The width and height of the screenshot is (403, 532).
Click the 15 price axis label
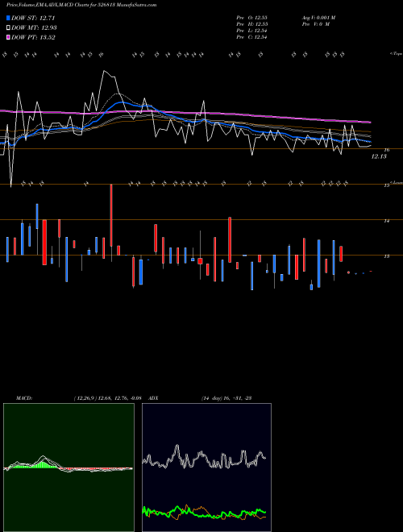(x=387, y=185)
